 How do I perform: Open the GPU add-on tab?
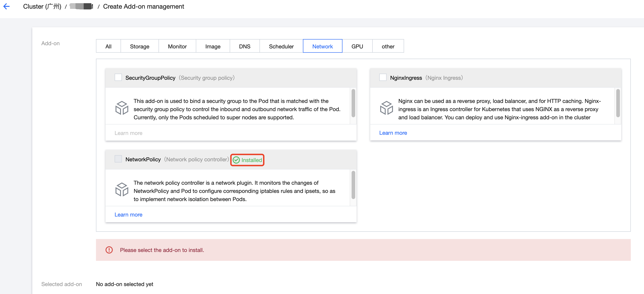357,46
